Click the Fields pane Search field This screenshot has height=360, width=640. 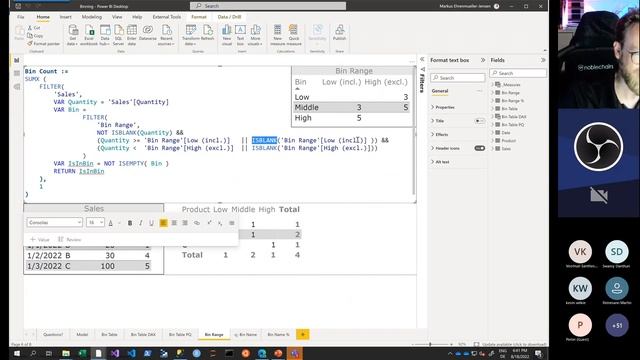[518, 73]
